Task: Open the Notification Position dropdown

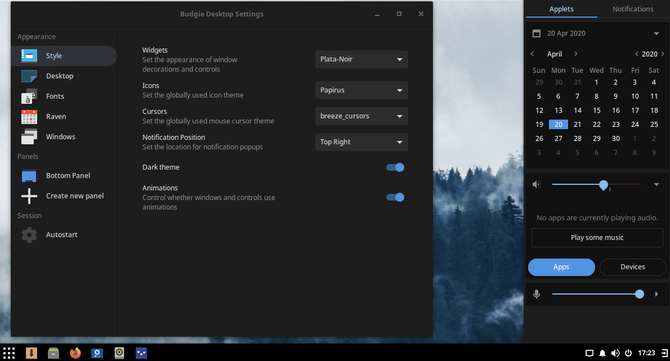Action: (x=361, y=142)
